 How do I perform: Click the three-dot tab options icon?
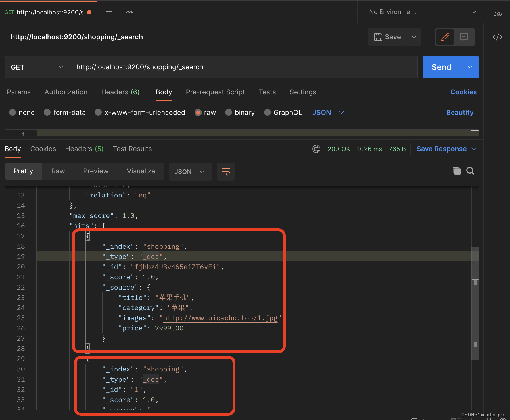click(129, 12)
